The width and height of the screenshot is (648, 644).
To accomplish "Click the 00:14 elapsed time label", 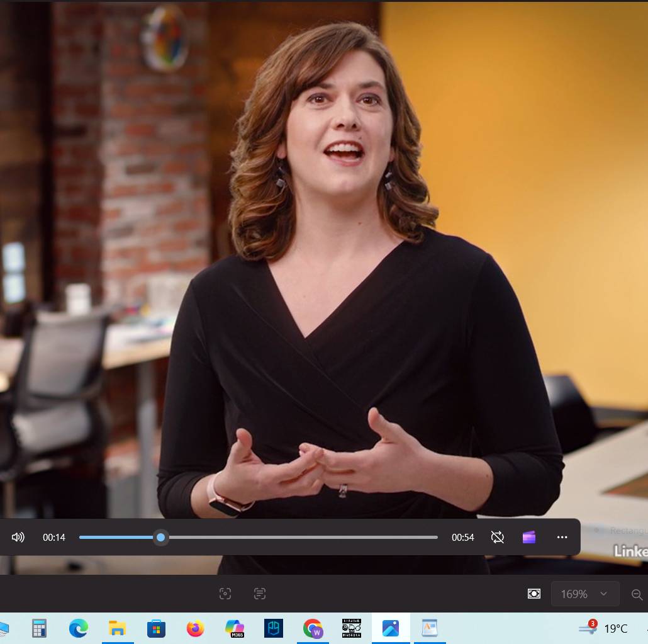I will click(x=54, y=537).
